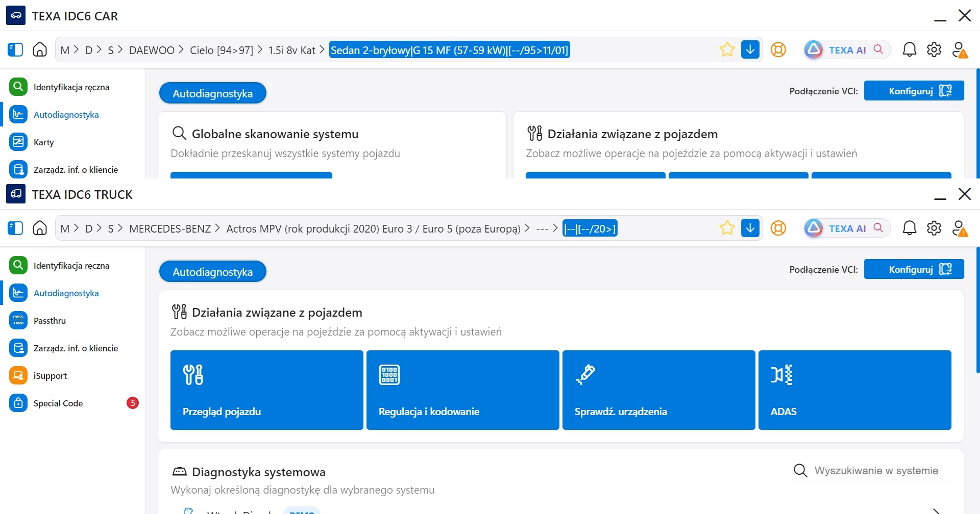Click the D breadcrumb in CAR window
The height and width of the screenshot is (514, 980).
89,50
